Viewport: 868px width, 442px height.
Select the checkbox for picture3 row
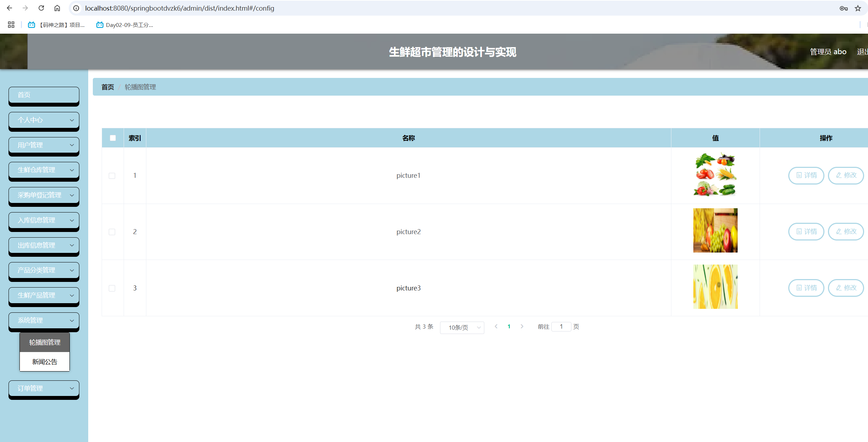tap(112, 288)
